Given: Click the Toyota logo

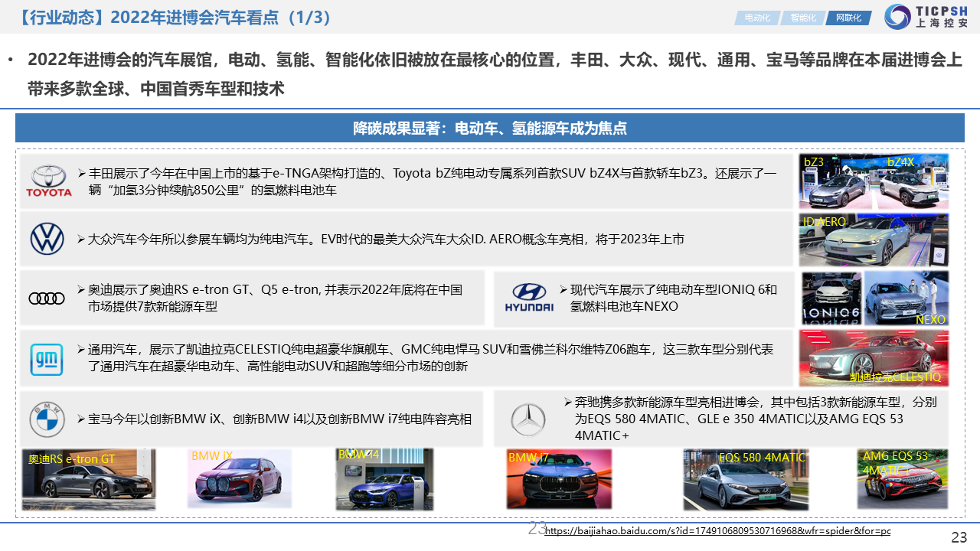Looking at the screenshot, I should pos(49,181).
